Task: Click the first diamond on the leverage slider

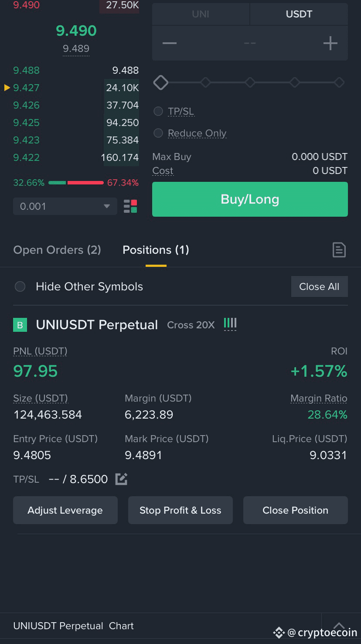Action: pos(161,82)
